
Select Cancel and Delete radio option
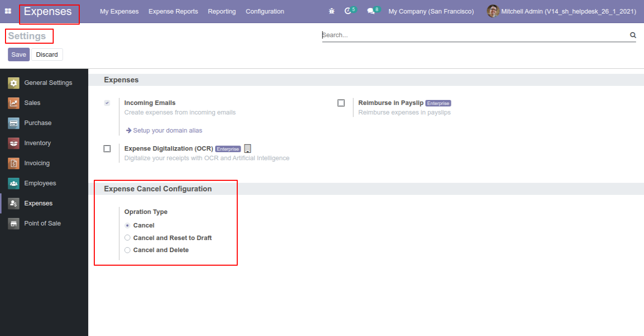[x=127, y=250]
